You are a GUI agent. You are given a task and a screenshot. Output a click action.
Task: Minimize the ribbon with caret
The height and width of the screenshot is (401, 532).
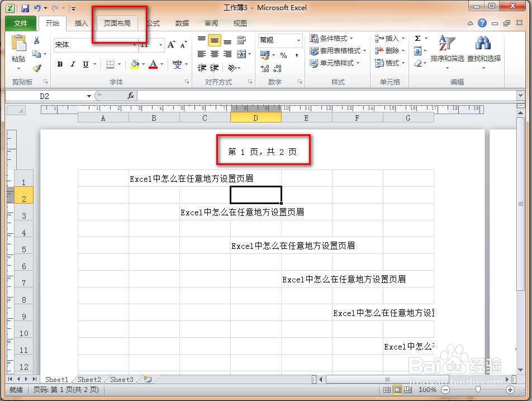point(471,23)
